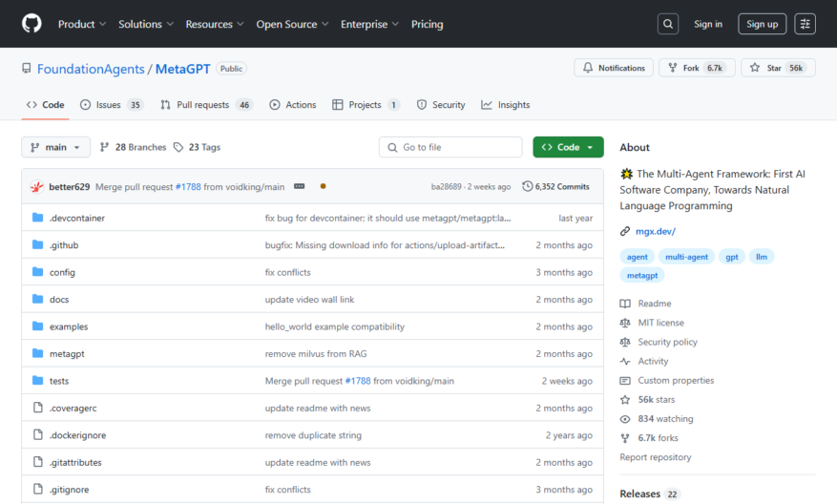Click the commit status dot indicator
The image size is (837, 504).
(x=323, y=186)
